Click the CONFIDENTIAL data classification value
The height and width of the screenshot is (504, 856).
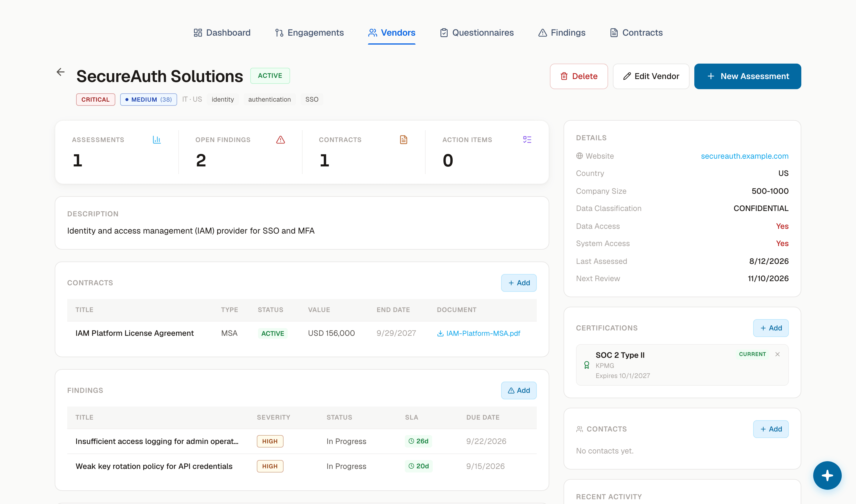click(x=761, y=209)
